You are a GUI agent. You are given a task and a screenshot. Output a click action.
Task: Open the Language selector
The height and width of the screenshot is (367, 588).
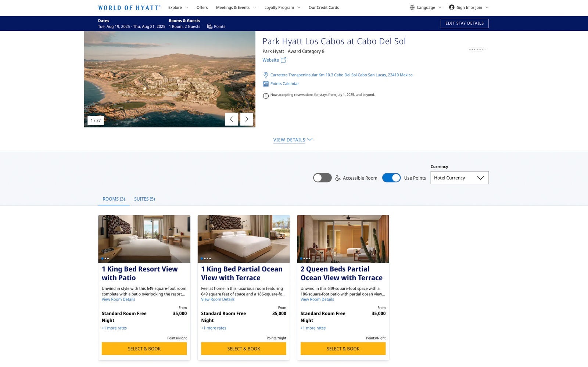(x=426, y=7)
